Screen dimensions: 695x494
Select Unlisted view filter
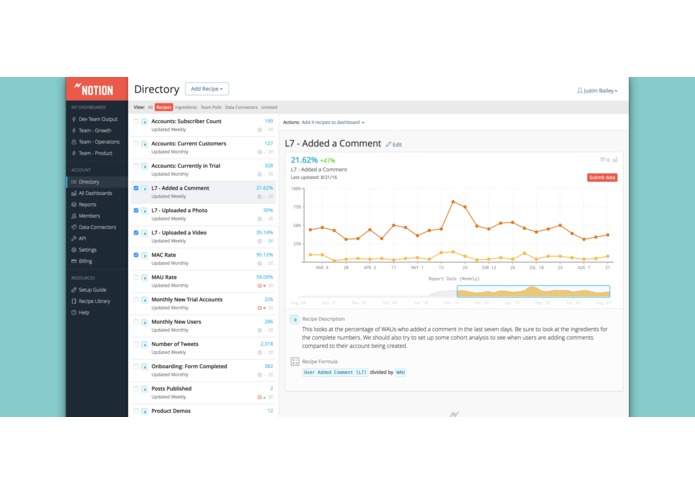(269, 107)
